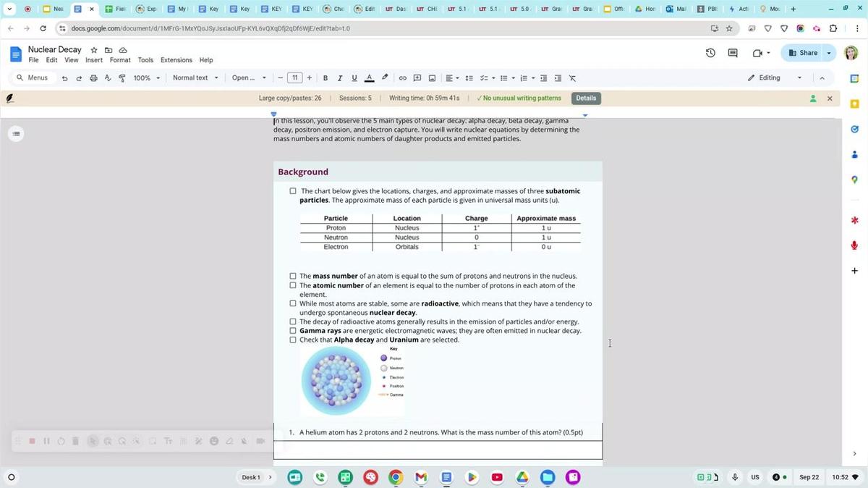Image resolution: width=868 pixels, height=488 pixels.
Task: Open the zoom level 100% dropdown
Action: tap(147, 78)
